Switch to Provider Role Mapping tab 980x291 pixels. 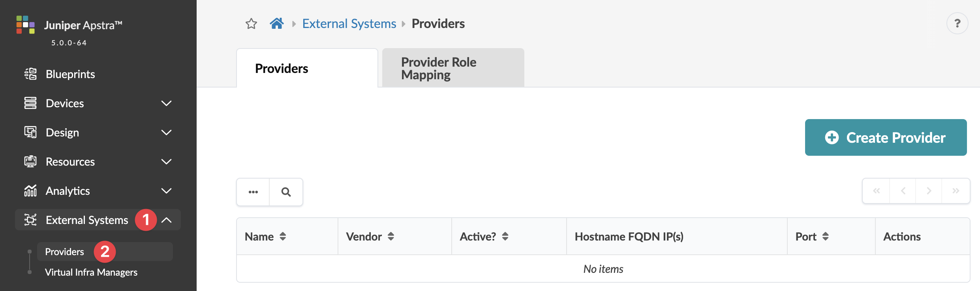click(x=453, y=68)
